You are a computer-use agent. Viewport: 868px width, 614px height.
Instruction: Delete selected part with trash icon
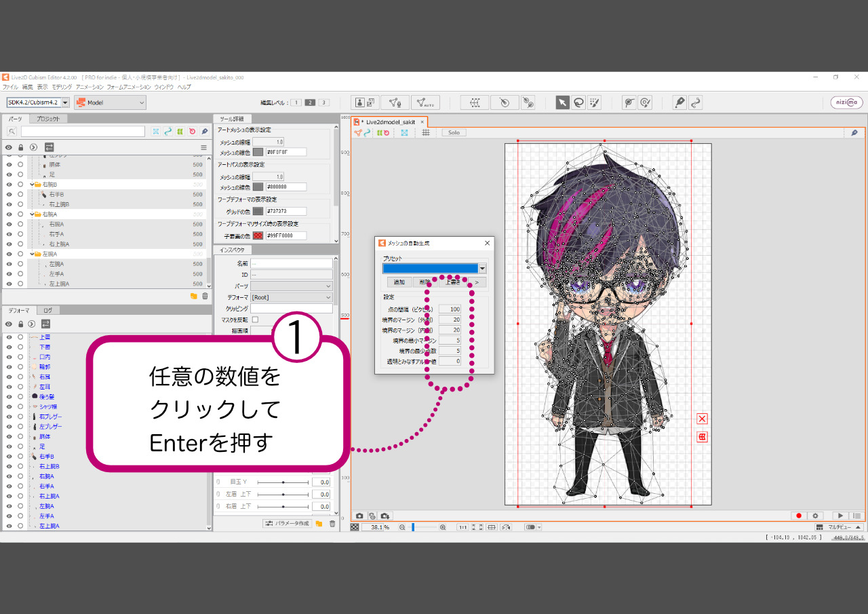205,296
